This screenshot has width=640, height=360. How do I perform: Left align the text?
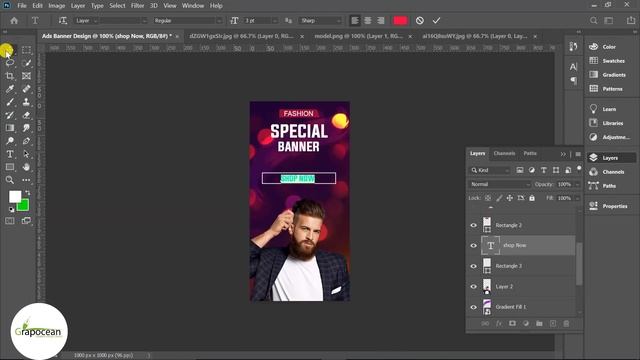(x=355, y=20)
